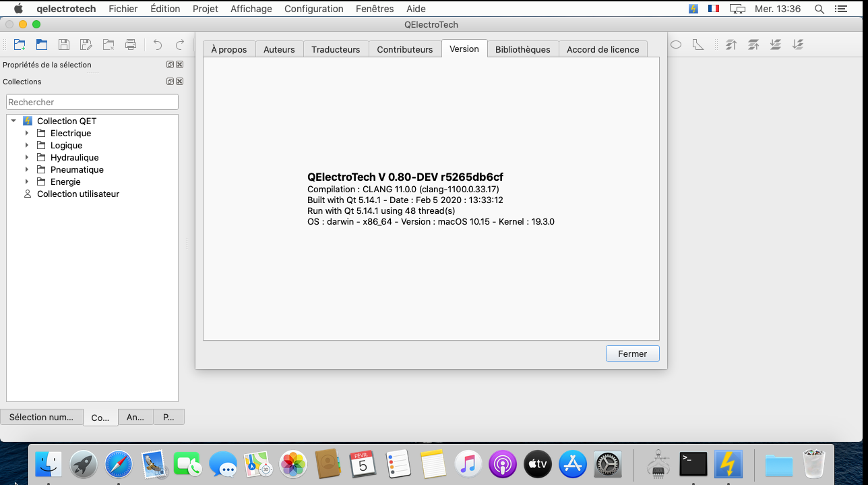Float the Propriétés de la sélection panel

(x=170, y=65)
